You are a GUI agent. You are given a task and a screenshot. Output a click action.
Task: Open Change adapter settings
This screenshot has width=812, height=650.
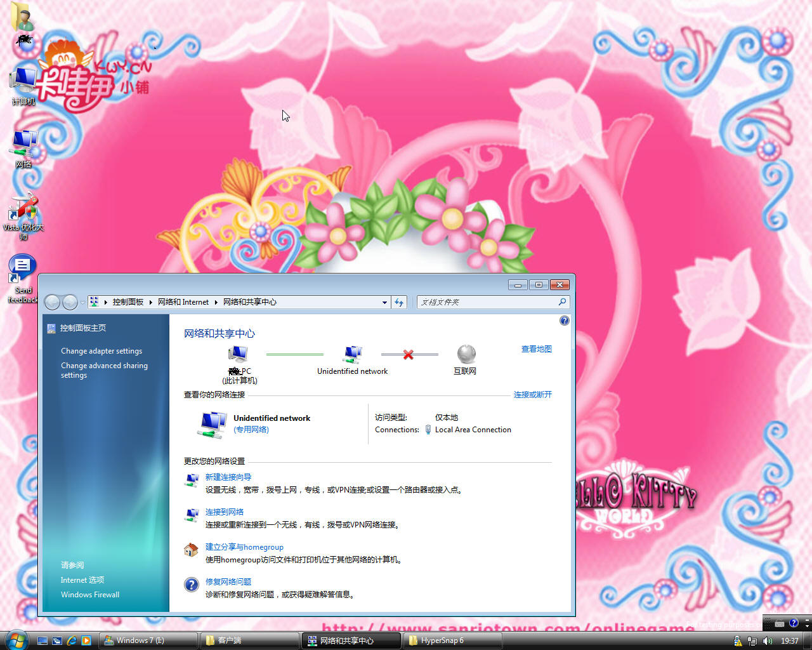[x=101, y=351]
